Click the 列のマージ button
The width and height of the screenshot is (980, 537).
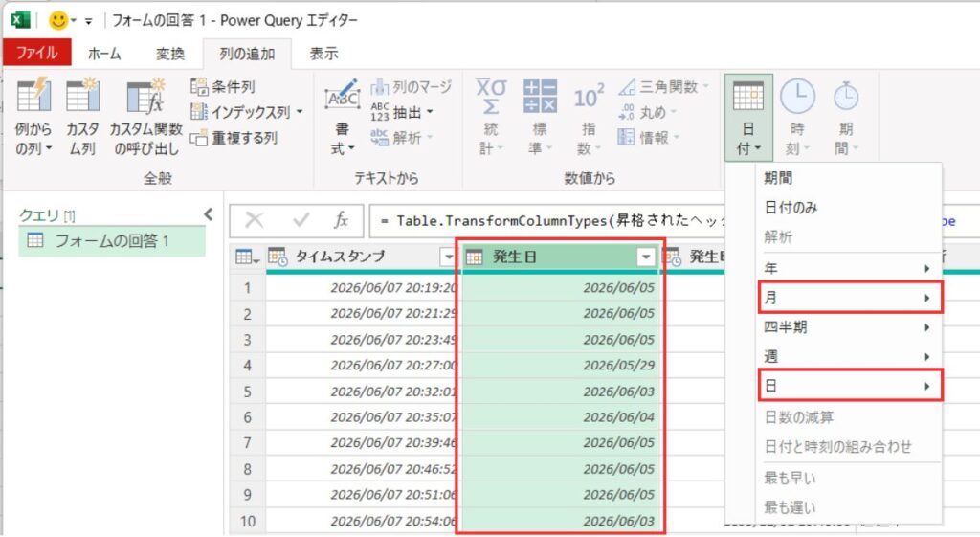pos(411,86)
